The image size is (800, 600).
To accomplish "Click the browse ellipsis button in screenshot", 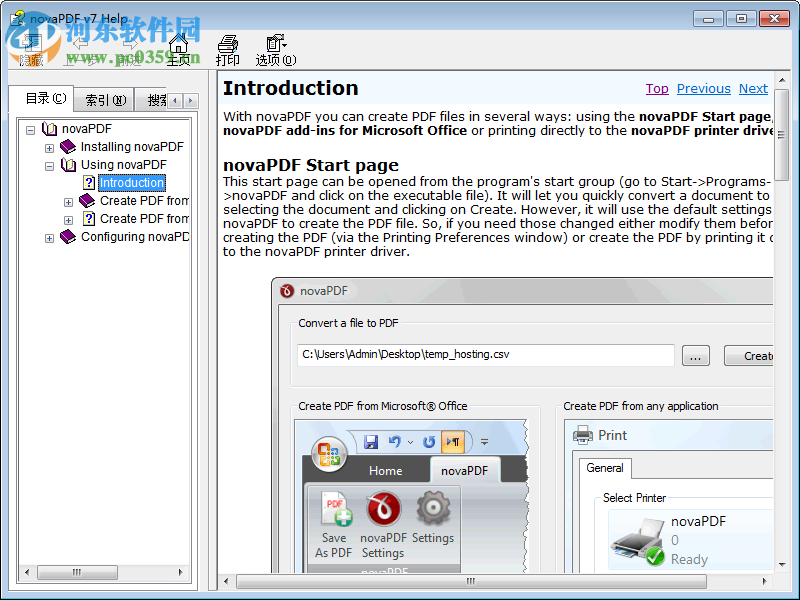I will 695,356.
